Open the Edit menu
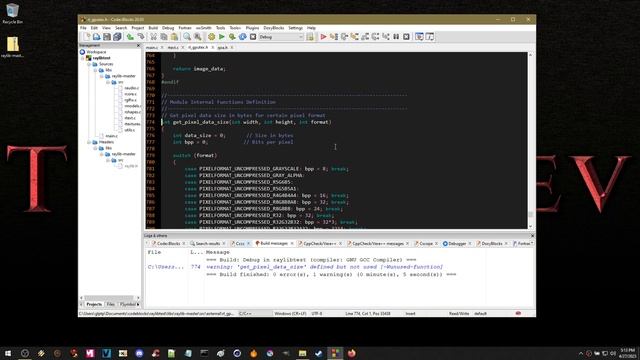 pyautogui.click(x=94, y=28)
